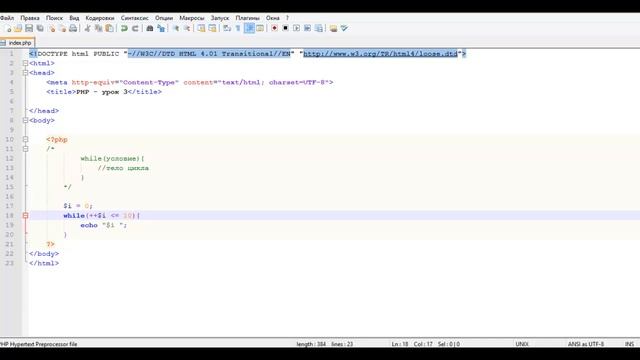
Task: Start macro recording with red dot icon
Action: [274, 28]
